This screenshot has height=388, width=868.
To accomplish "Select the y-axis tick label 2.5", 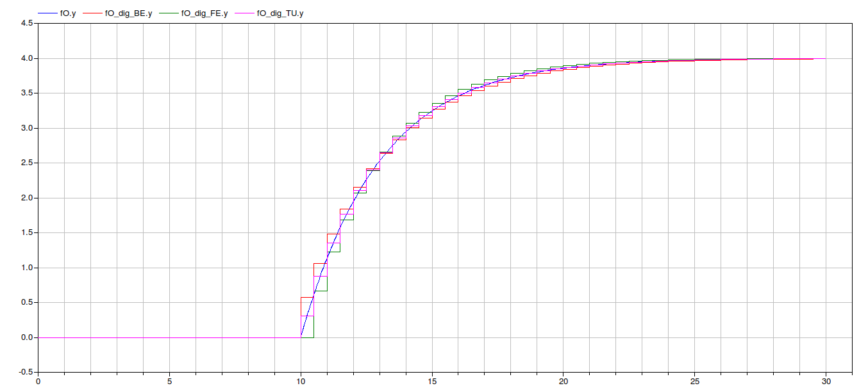I will click(28, 163).
